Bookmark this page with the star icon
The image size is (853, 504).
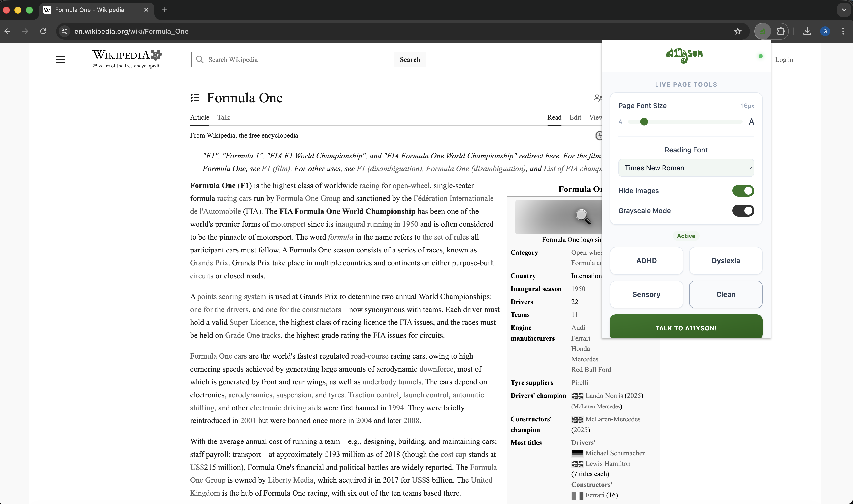737,31
